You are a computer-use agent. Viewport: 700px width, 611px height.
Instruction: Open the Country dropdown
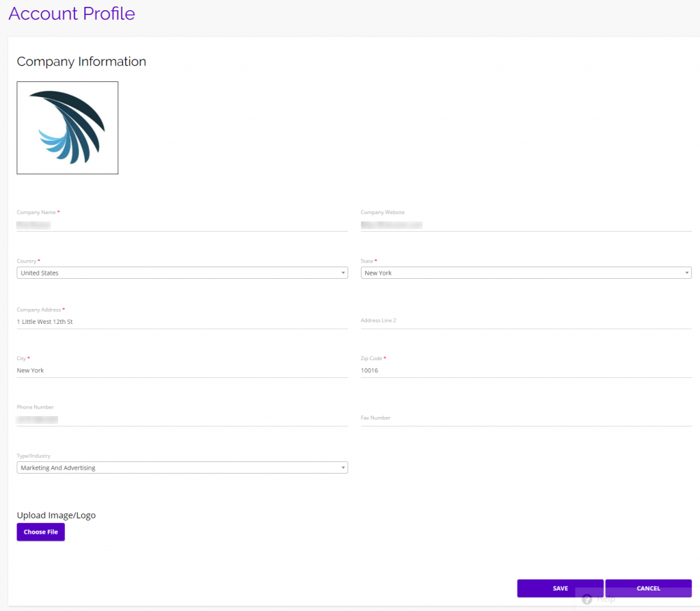(x=182, y=272)
